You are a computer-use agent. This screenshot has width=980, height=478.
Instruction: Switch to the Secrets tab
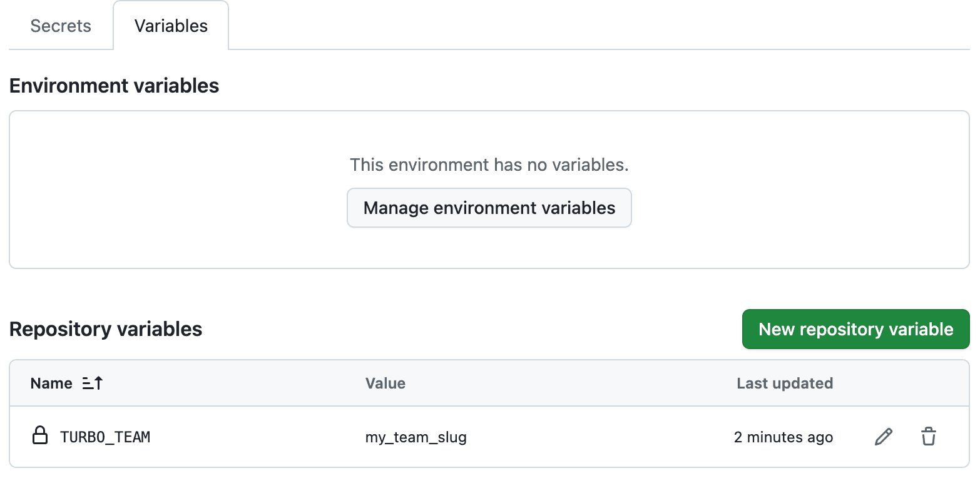(x=60, y=26)
